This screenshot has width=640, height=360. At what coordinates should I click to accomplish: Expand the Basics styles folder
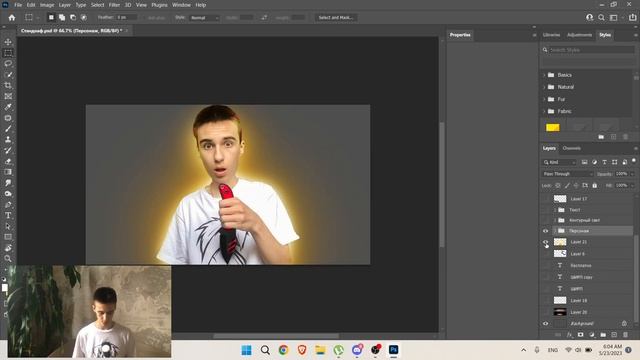pos(544,75)
